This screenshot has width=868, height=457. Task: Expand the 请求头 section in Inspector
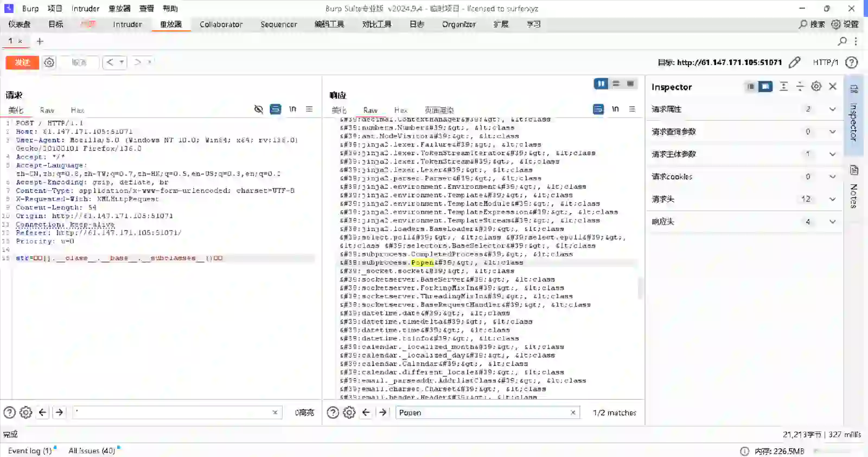[x=832, y=199]
